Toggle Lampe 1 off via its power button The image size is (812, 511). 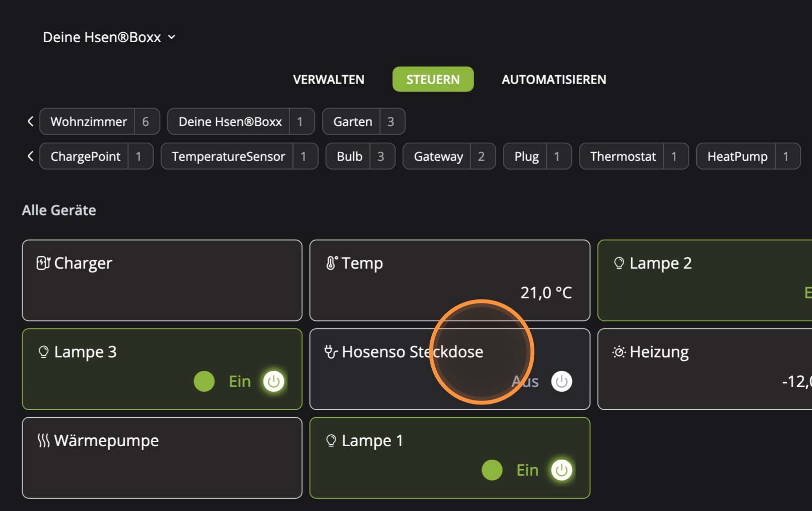561,470
